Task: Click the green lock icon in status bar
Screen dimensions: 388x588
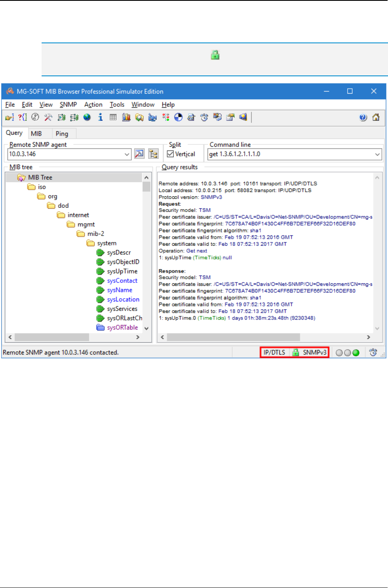Action: click(295, 353)
